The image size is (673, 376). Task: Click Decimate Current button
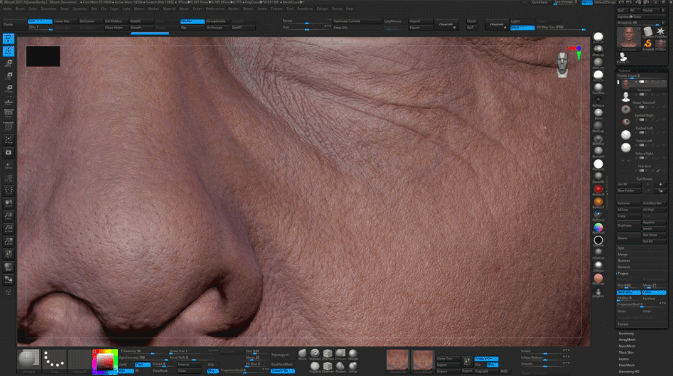pos(357,21)
